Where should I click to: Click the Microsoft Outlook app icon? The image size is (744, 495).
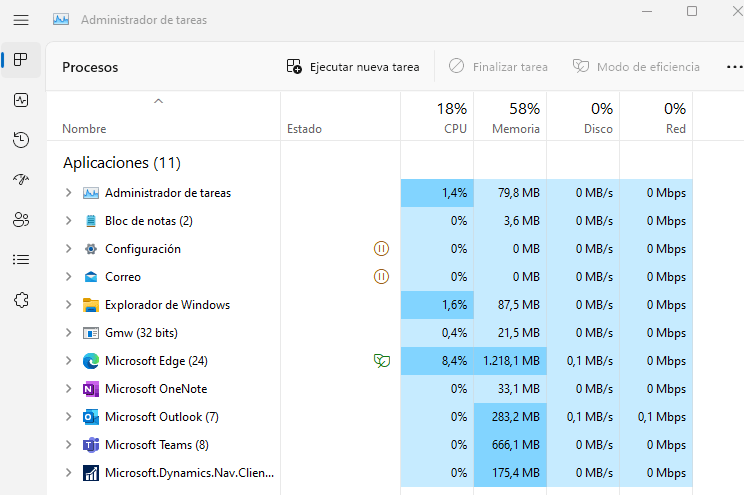click(x=91, y=417)
